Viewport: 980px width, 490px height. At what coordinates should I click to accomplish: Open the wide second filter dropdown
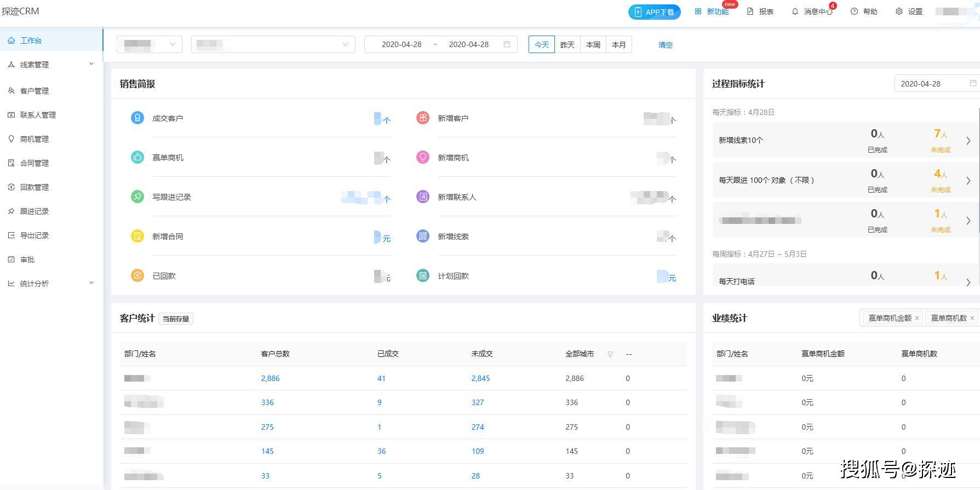(273, 44)
